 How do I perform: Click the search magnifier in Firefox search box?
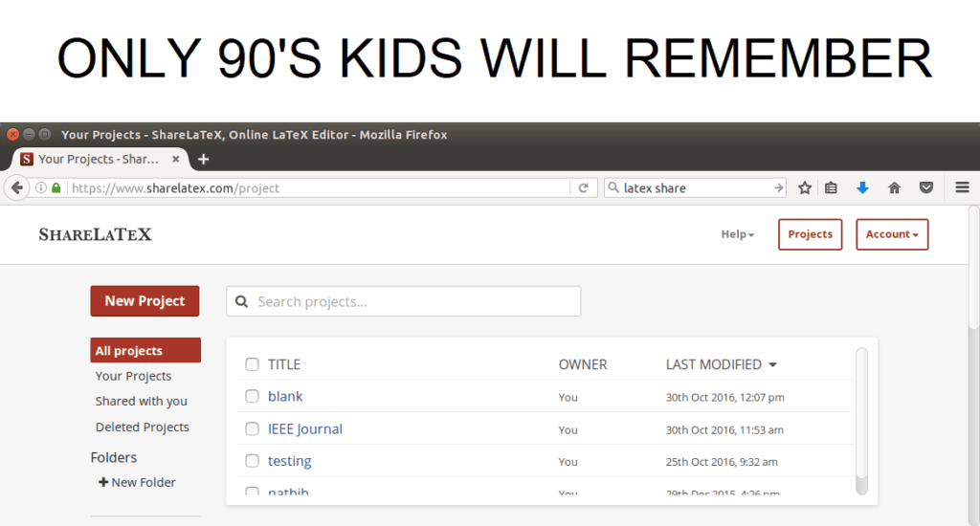coord(613,187)
